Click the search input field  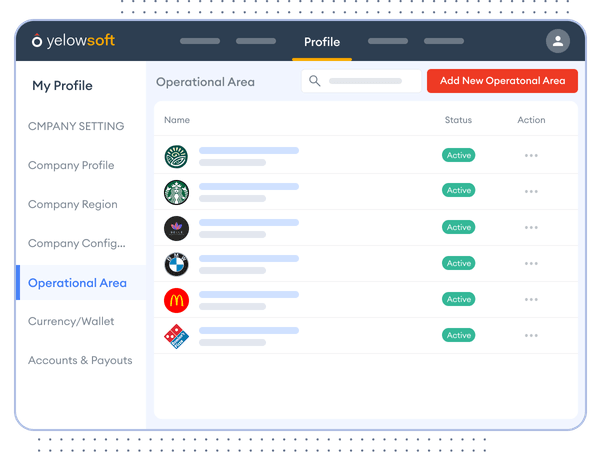pyautogui.click(x=366, y=81)
